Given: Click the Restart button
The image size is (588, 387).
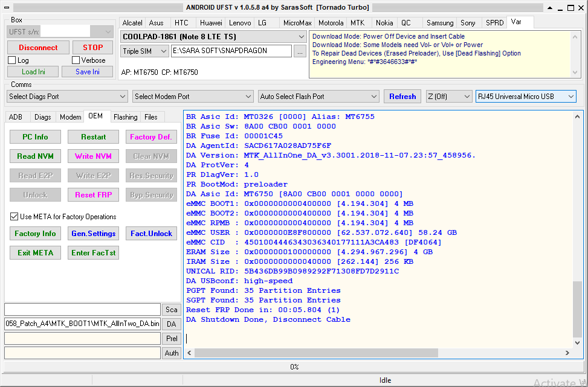Looking at the screenshot, I should 94,136.
